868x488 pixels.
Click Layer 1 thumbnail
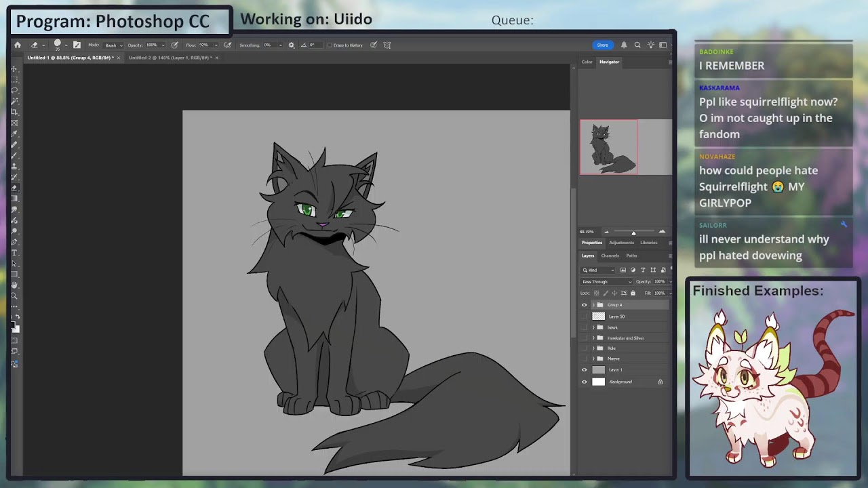[x=598, y=370]
